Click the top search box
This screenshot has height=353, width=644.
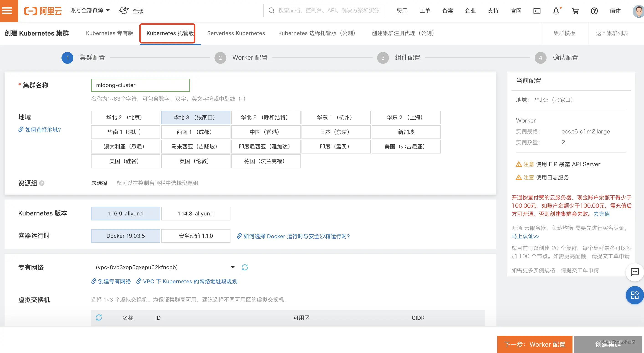coord(324,10)
